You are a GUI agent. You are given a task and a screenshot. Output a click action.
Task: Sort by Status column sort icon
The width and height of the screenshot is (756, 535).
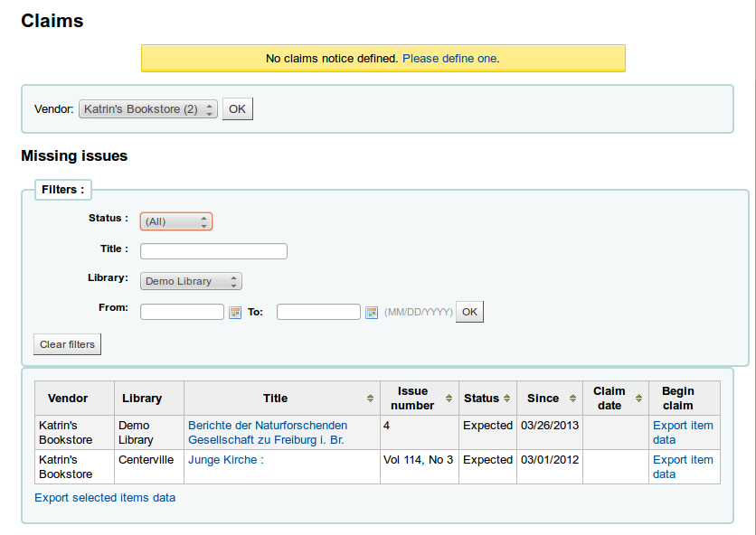pyautogui.click(x=508, y=399)
